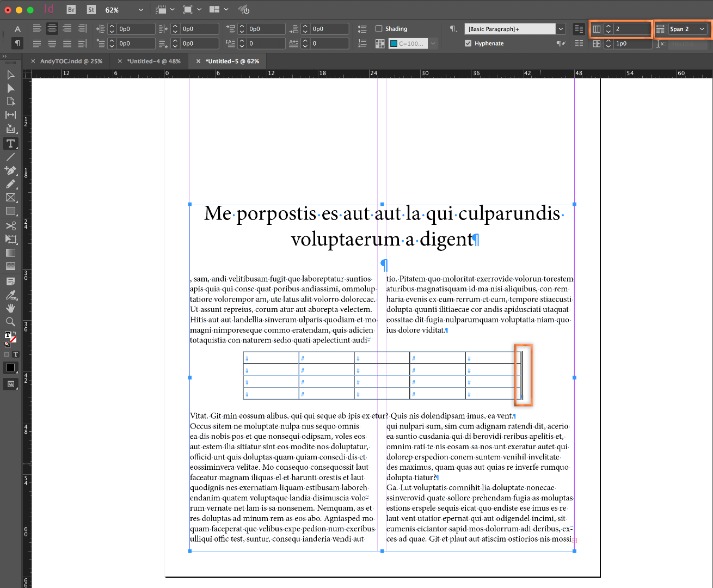Screen dimensions: 713x588
Task: Uncheck the Hyphenate checkbox
Action: 468,44
